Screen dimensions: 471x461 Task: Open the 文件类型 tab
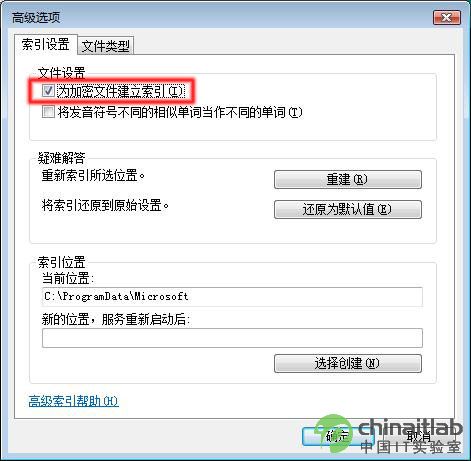point(106,46)
